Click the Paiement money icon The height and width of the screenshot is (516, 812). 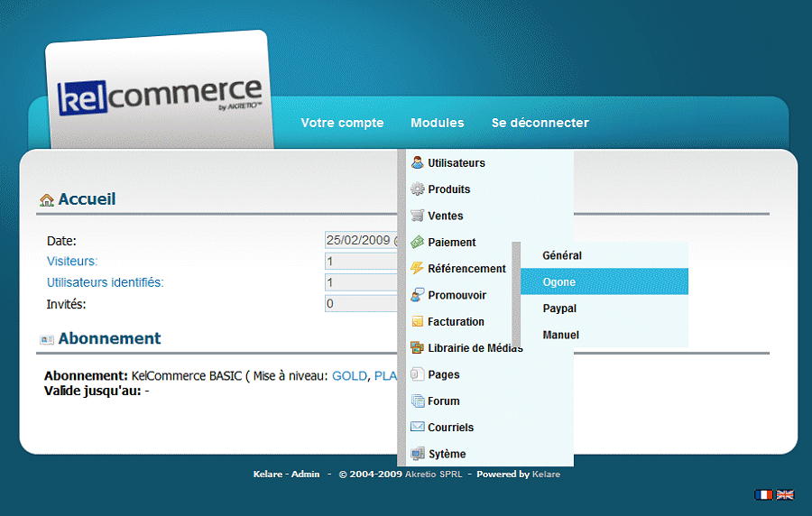point(417,243)
